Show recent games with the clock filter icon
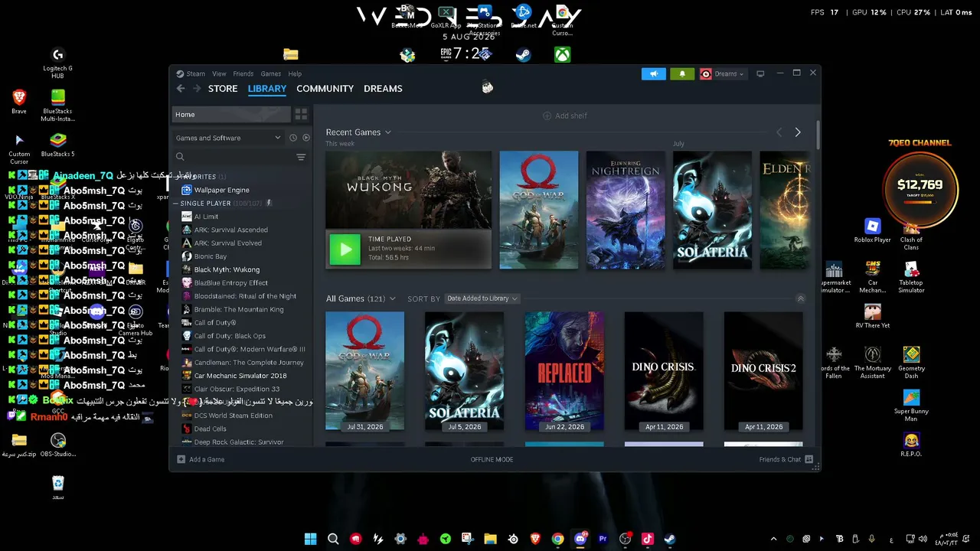Image resolution: width=980 pixels, height=551 pixels. click(292, 138)
